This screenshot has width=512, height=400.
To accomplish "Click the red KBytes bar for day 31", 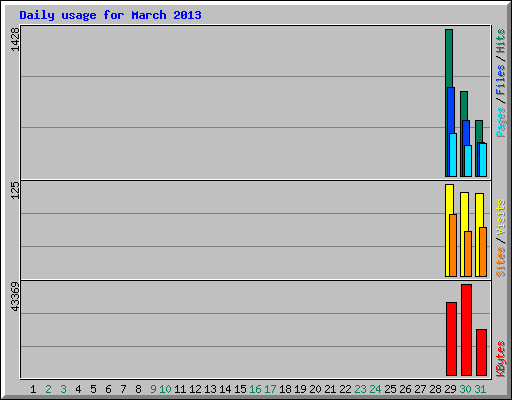I will (481, 352).
